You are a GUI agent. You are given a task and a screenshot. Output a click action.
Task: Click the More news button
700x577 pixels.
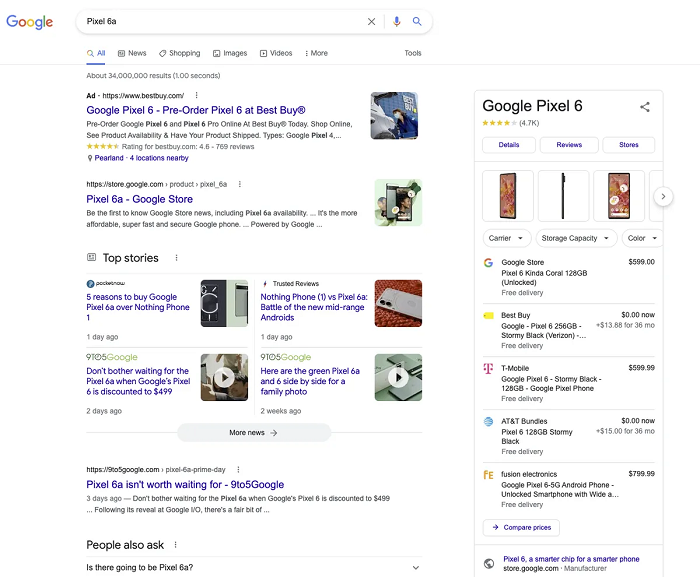click(254, 433)
